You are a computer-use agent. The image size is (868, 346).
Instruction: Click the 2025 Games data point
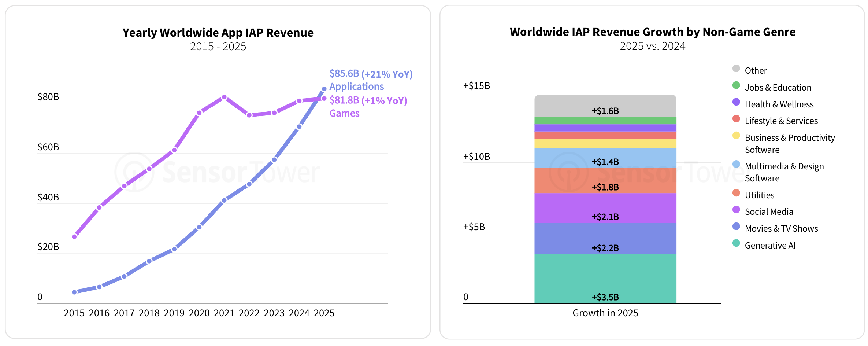pyautogui.click(x=324, y=98)
